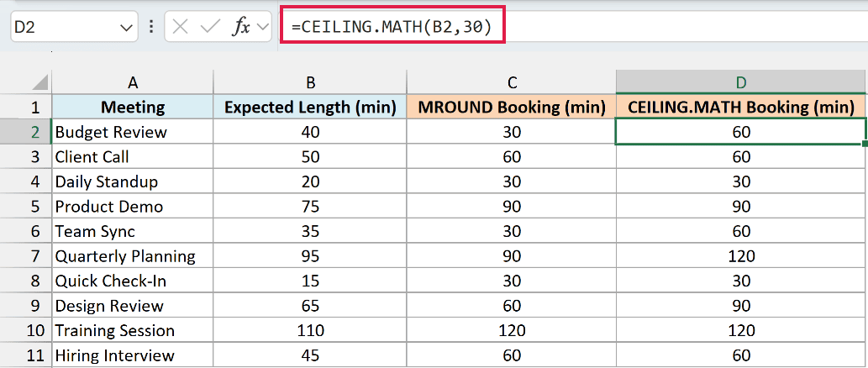This screenshot has height=368, width=868.
Task: Click the Client Call cell
Action: [132, 156]
